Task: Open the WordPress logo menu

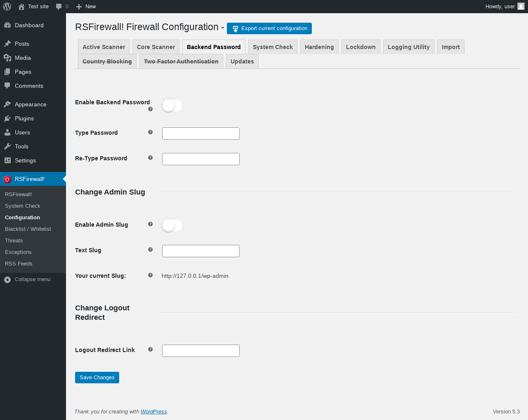Action: pyautogui.click(x=7, y=7)
